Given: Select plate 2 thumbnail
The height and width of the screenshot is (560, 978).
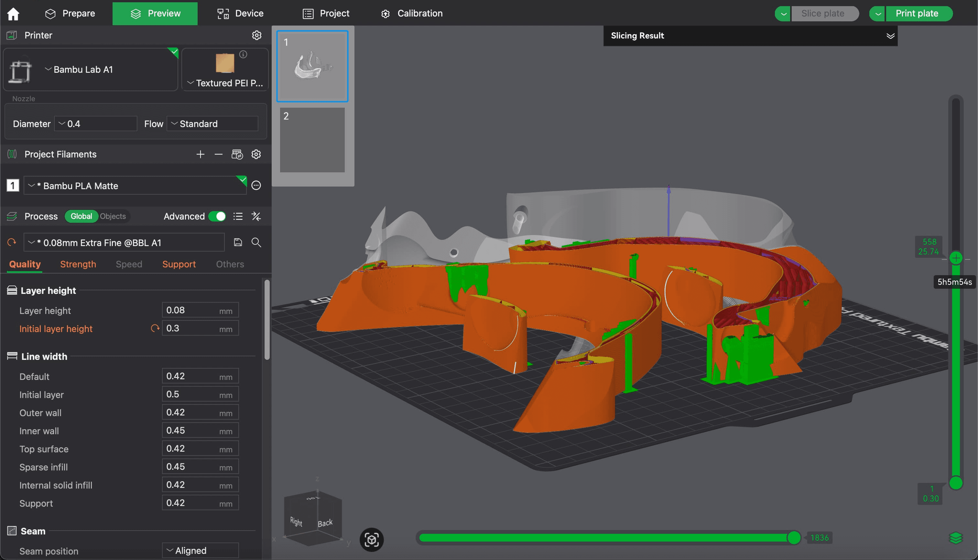Looking at the screenshot, I should click(x=312, y=140).
